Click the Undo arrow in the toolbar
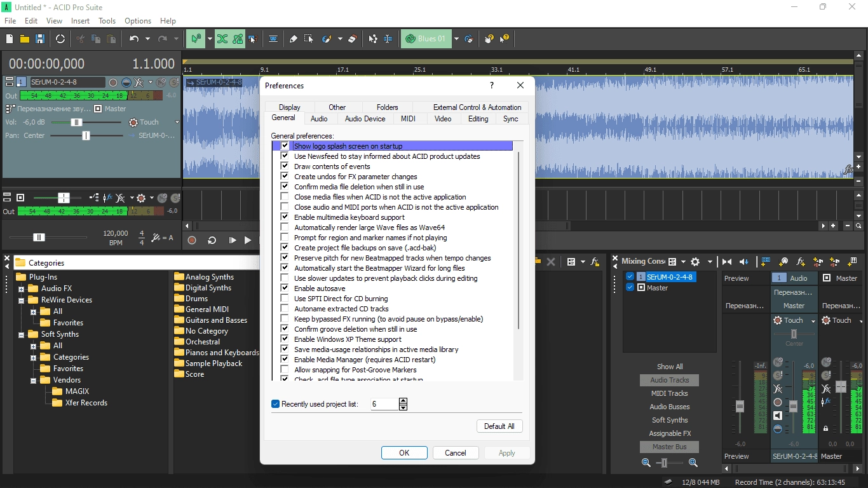 coord(133,39)
